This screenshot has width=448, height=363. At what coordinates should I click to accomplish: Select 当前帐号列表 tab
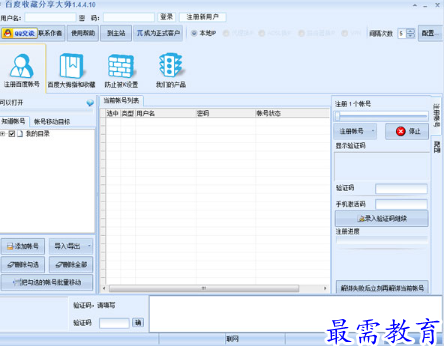click(x=121, y=101)
